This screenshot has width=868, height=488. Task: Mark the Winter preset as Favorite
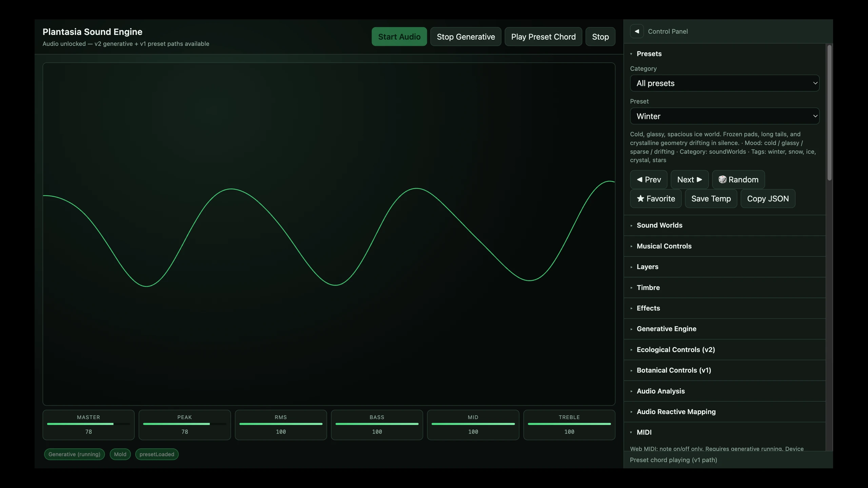coord(655,199)
